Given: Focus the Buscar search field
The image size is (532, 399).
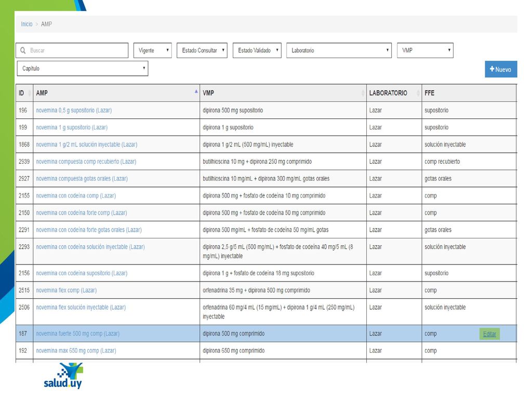Looking at the screenshot, I should pos(72,50).
